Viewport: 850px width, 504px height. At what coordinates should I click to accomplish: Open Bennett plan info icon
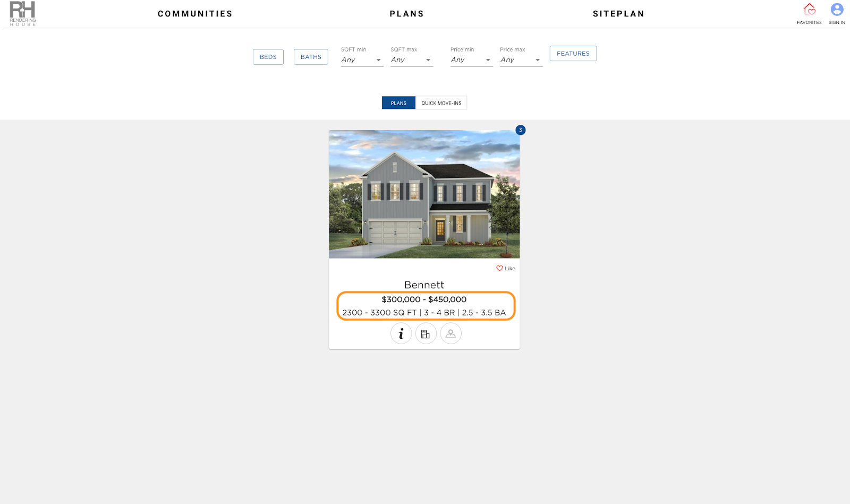[401, 334]
